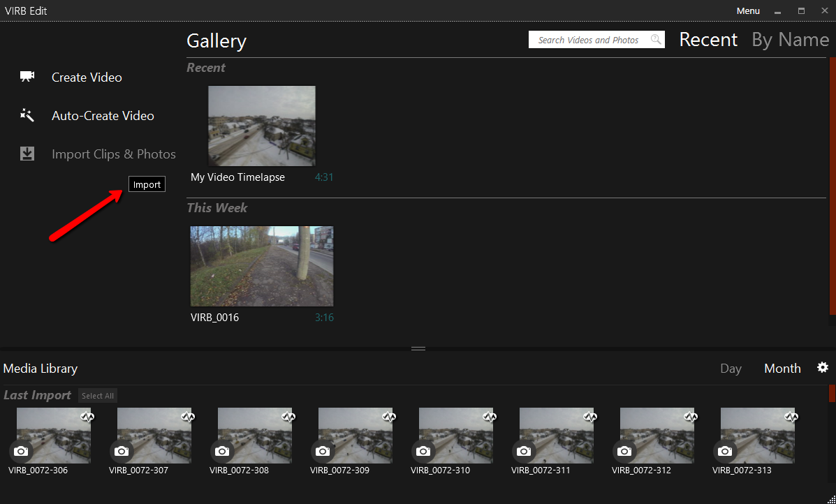This screenshot has width=836, height=504.
Task: Click the Auto-Create Video magic wand icon
Action: pyautogui.click(x=27, y=115)
